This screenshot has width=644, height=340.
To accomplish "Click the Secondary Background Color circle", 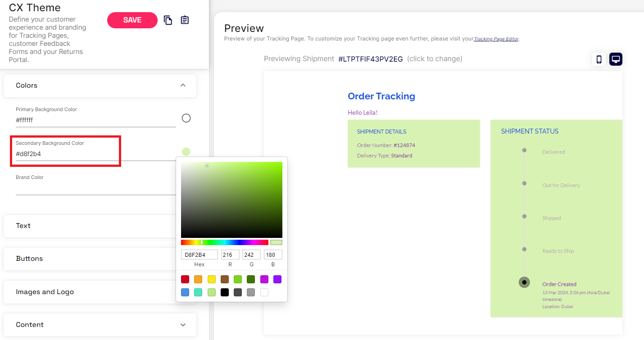I will (x=186, y=152).
